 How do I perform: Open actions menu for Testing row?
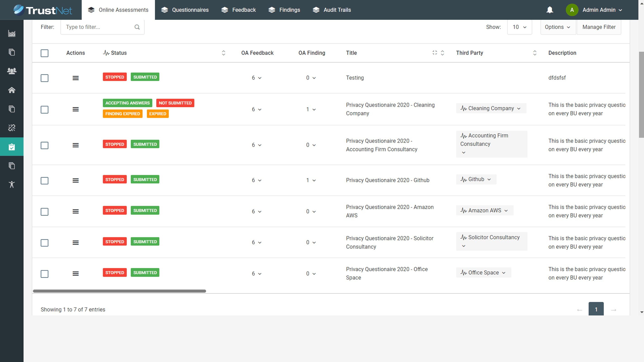pos(76,78)
